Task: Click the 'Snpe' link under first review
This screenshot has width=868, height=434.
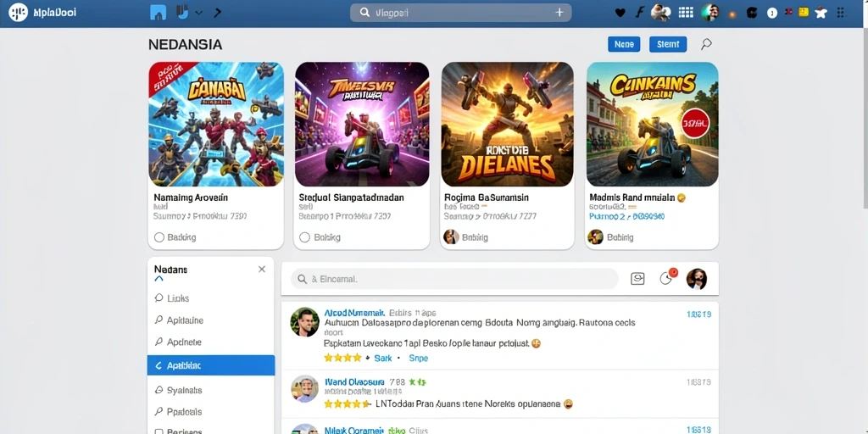Action: point(419,359)
